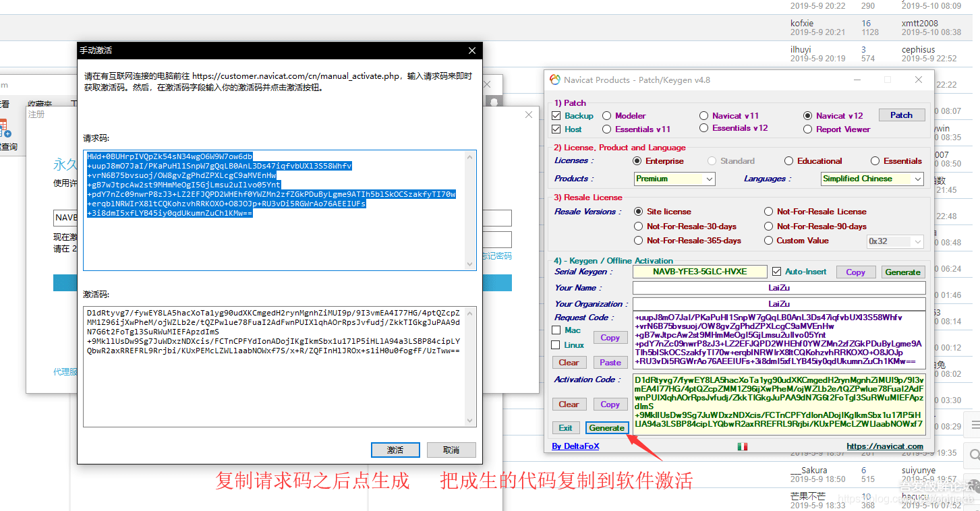Open the https://navicat.com link
The width and height of the screenshot is (980, 511).
coord(885,446)
